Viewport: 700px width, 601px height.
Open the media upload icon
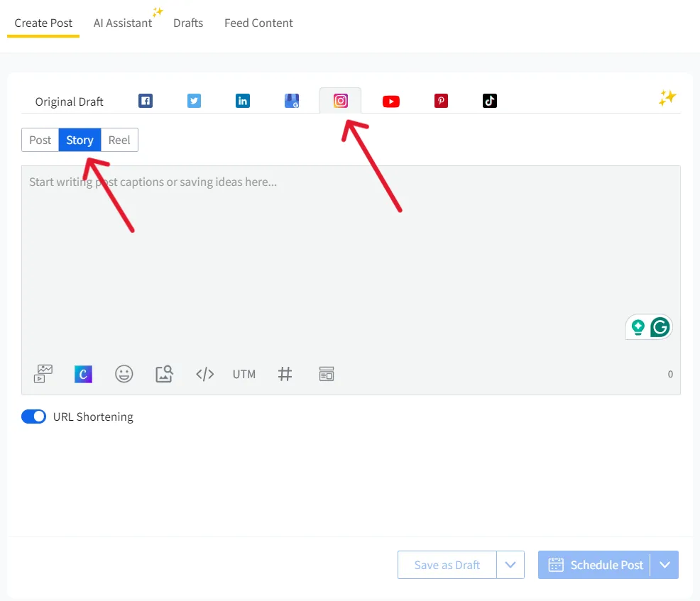[42, 374]
